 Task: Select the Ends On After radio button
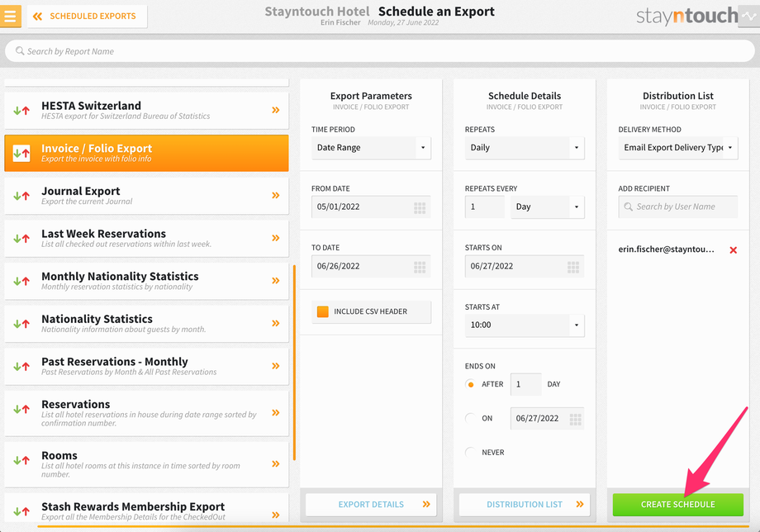[470, 384]
